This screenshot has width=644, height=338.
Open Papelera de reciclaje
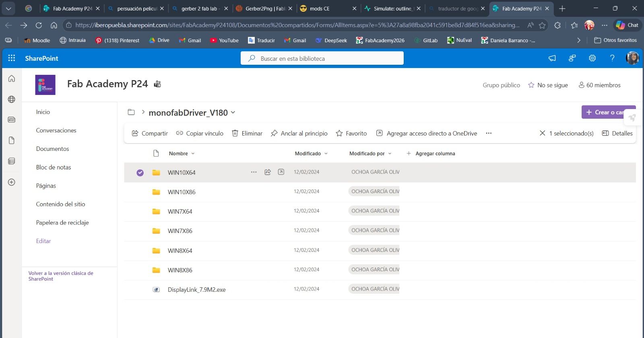pyautogui.click(x=62, y=223)
